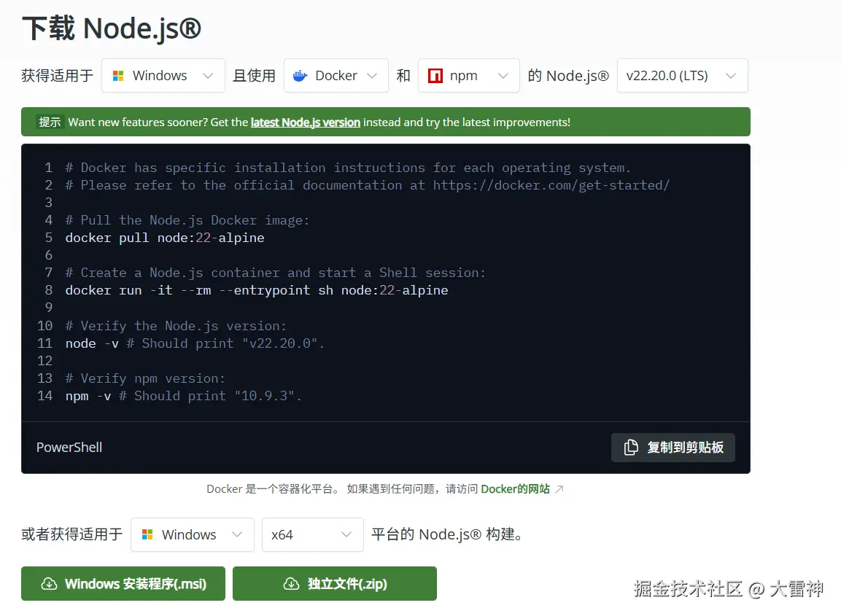841x616 pixels.
Task: Click the PowerShell label below code
Action: coord(69,447)
